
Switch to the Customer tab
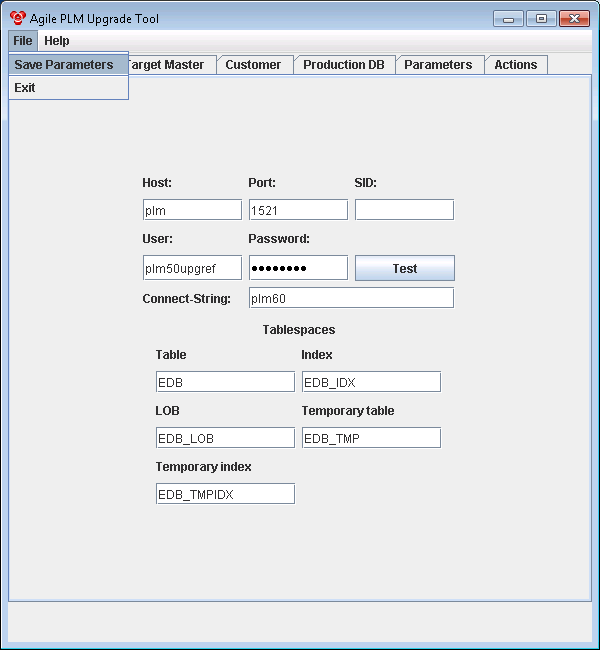point(254,65)
